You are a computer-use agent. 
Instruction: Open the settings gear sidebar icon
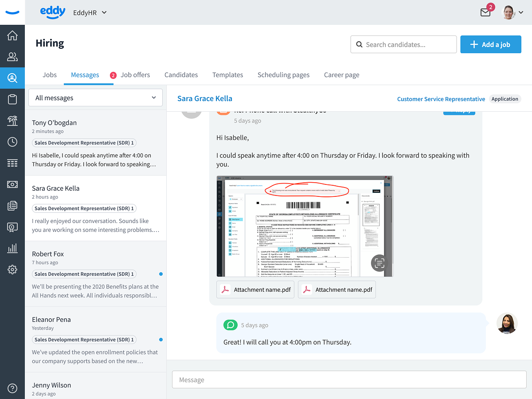click(x=12, y=270)
